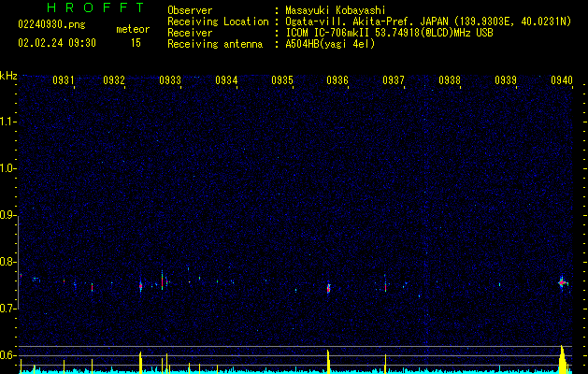Screen dimensions: 588x374
Task: Click the gray bandwidth bracket beside 0.8 kHz
Action: click(x=19, y=262)
